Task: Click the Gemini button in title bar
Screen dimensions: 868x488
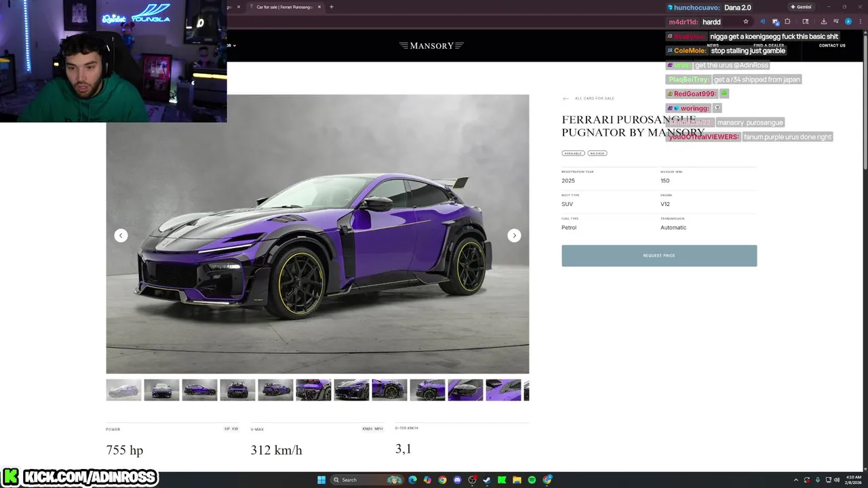Action: tap(801, 7)
